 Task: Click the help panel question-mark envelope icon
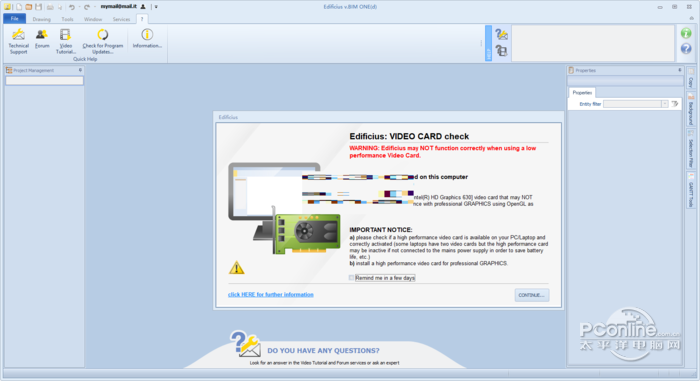coord(501,34)
